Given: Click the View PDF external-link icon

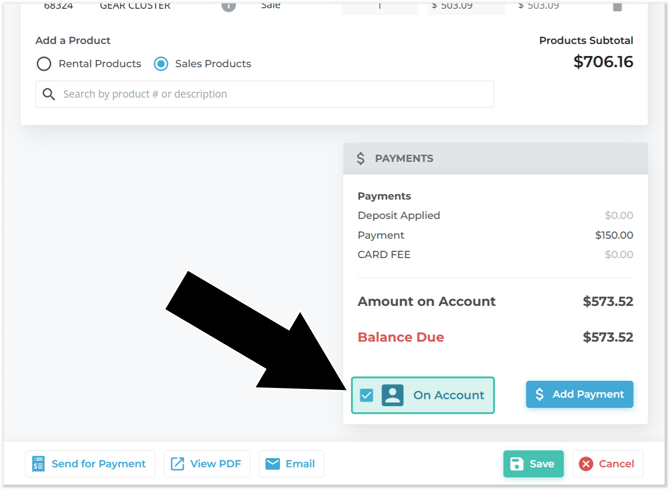Looking at the screenshot, I should [177, 464].
